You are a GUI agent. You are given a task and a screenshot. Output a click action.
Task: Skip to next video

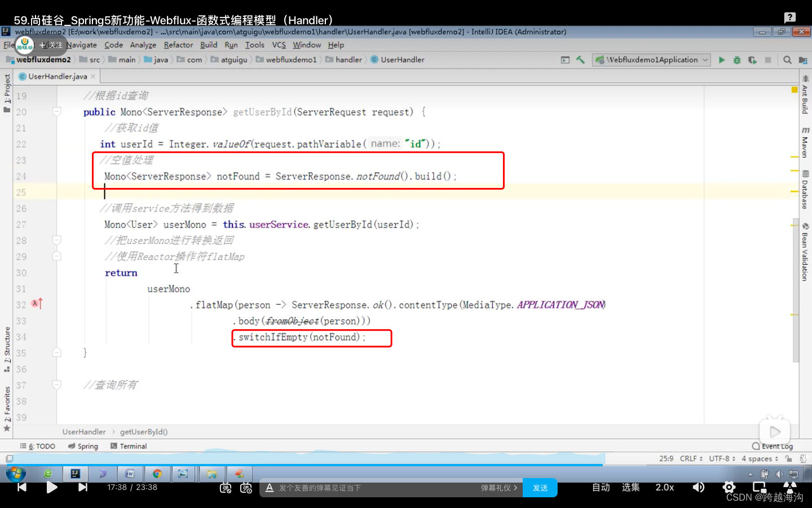pos(83,487)
